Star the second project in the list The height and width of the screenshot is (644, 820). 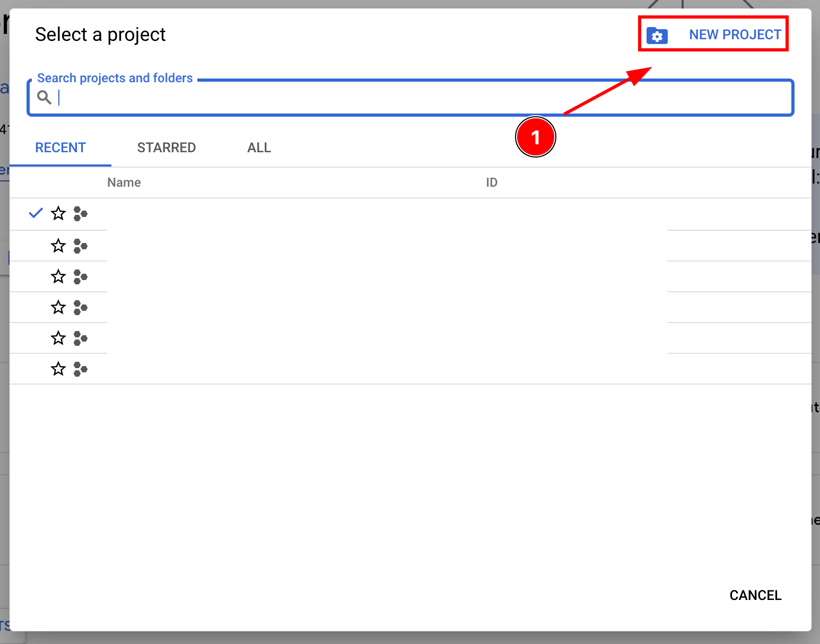click(58, 246)
